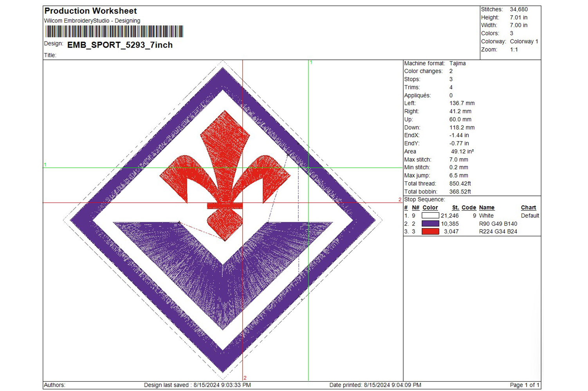
Task: Pick the red thread color swatch
Action: (x=430, y=231)
